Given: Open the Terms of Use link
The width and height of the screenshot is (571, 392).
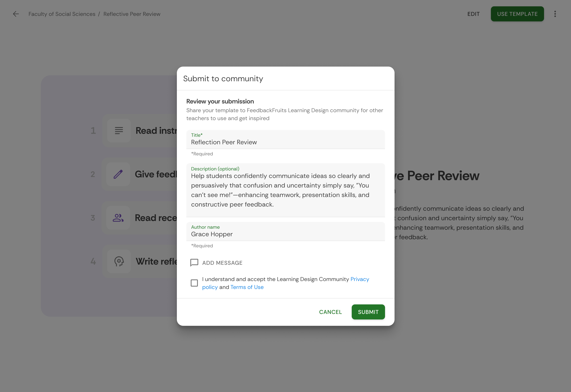Looking at the screenshot, I should click(x=247, y=287).
